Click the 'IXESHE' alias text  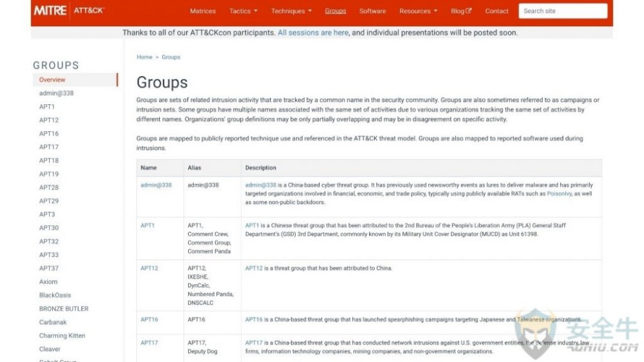click(198, 276)
